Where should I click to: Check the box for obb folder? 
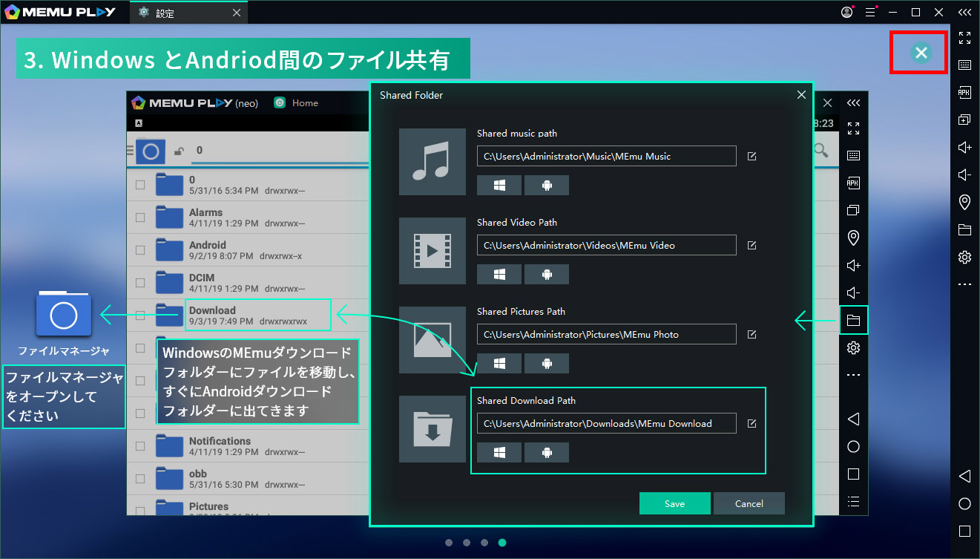[x=140, y=479]
